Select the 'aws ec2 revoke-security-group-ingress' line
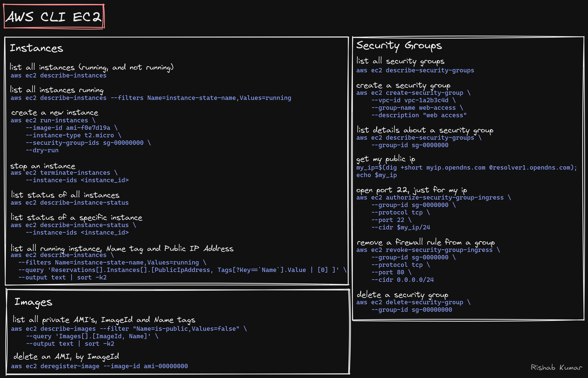 [x=428, y=250]
